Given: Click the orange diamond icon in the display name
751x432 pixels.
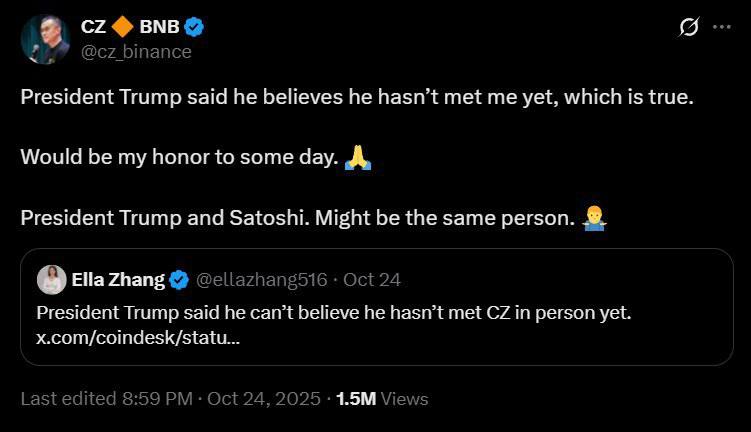Looking at the screenshot, I should pyautogui.click(x=123, y=27).
